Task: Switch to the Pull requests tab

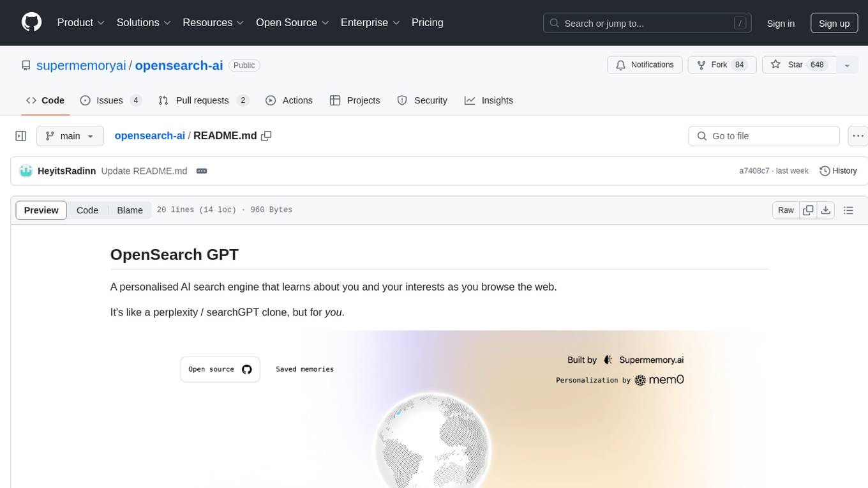Action: 203,100
